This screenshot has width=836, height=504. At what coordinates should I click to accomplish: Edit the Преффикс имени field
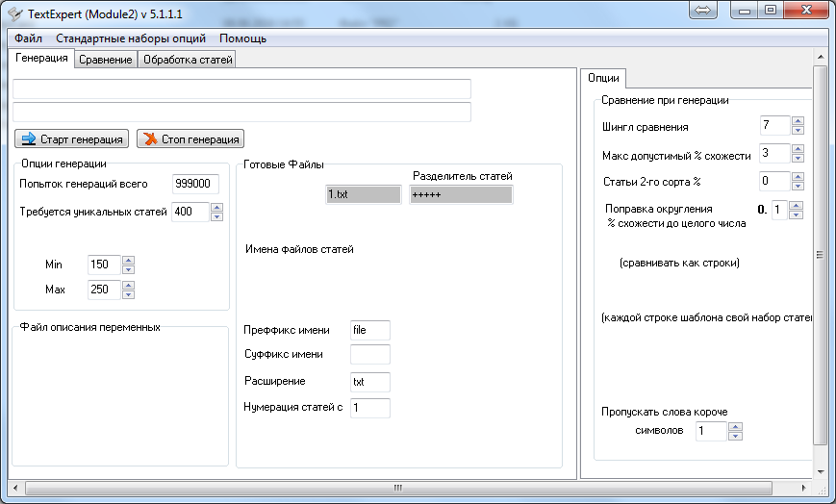370,330
